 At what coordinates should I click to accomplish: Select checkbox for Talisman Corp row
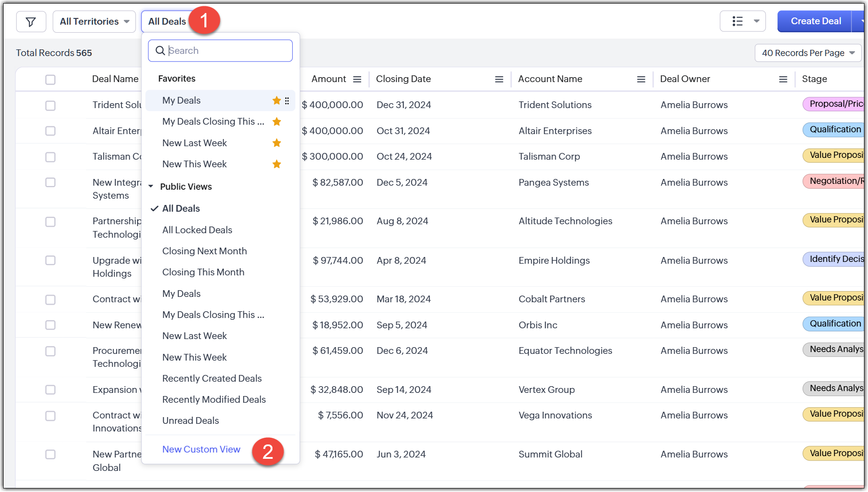tap(50, 157)
